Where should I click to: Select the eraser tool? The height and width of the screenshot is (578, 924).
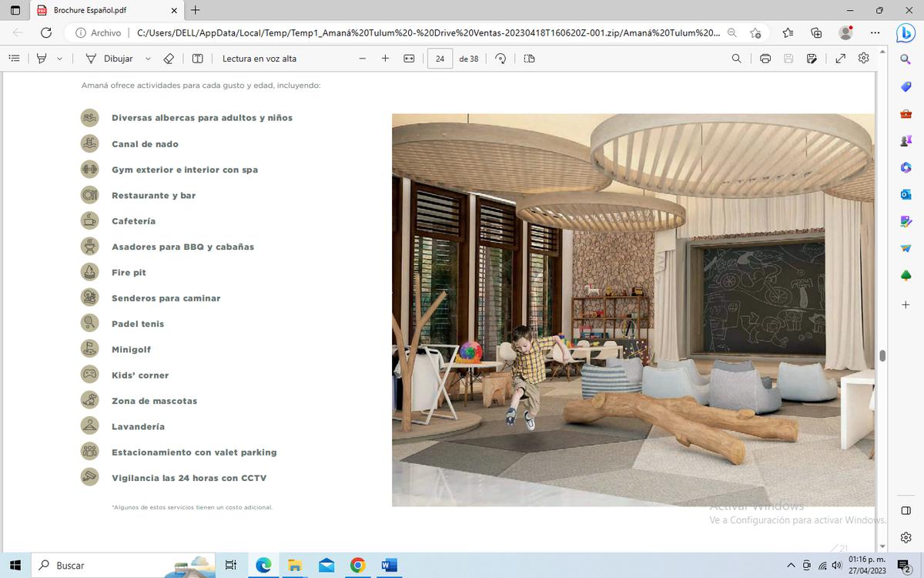[169, 59]
